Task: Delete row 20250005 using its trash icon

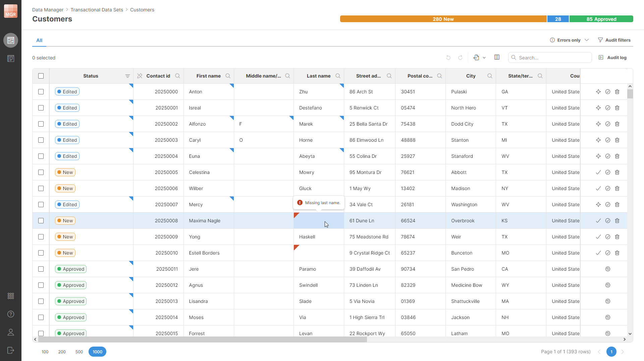Action: coord(618,172)
